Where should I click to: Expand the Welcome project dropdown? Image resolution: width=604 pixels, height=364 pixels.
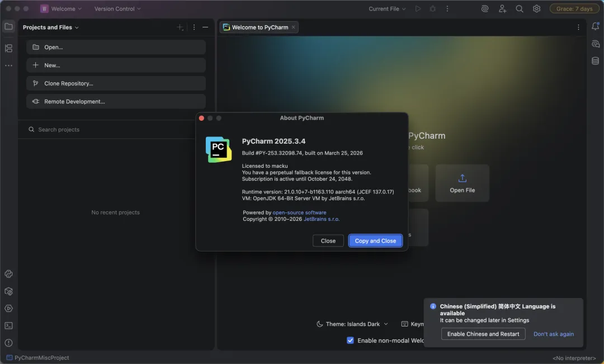(x=62, y=8)
